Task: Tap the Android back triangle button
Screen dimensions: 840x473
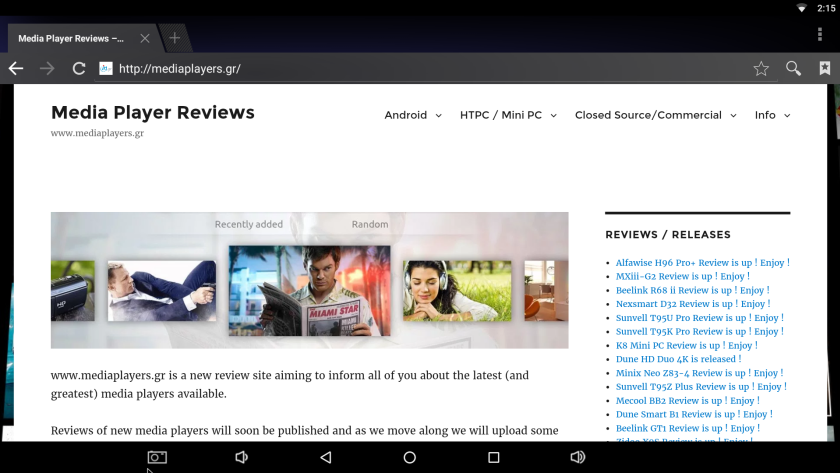Action: pyautogui.click(x=326, y=457)
